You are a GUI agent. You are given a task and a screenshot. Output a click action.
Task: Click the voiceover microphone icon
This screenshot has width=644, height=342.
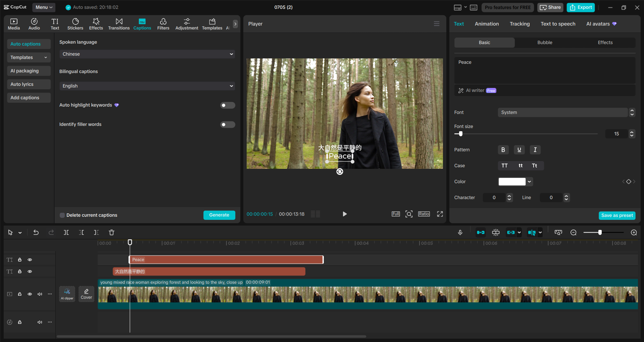[x=460, y=232]
